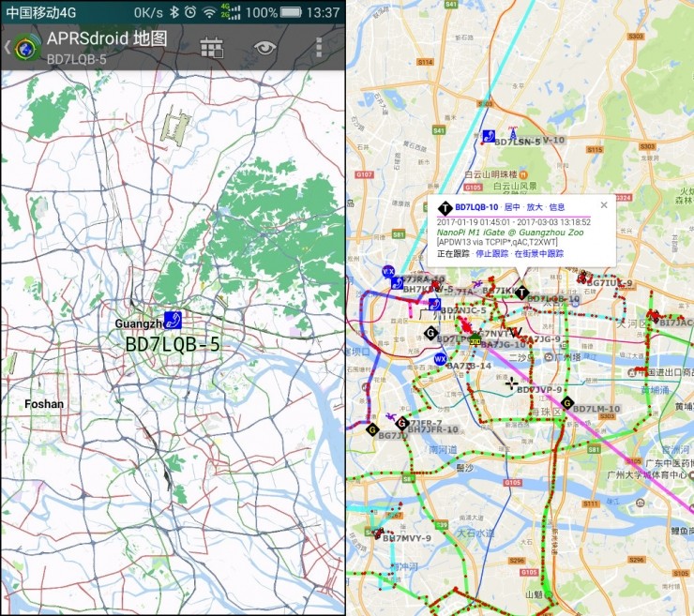Image resolution: width=694 pixels, height=616 pixels.
Task: Tap the BH7MVY-9 station label
Action: 407,538
